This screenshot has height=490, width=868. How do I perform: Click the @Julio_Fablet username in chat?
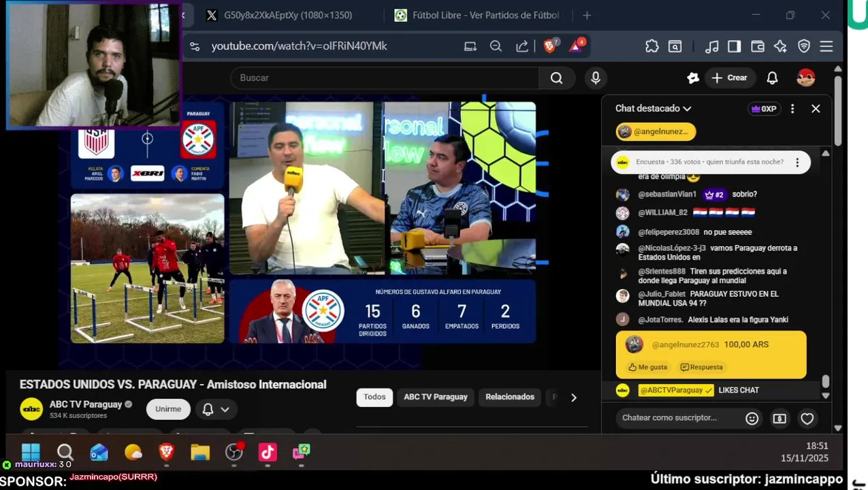coord(662,294)
